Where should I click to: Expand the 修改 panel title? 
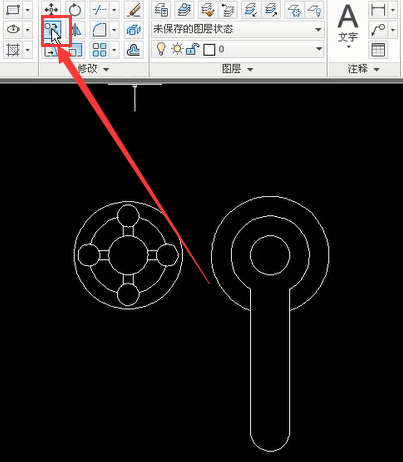pos(93,69)
